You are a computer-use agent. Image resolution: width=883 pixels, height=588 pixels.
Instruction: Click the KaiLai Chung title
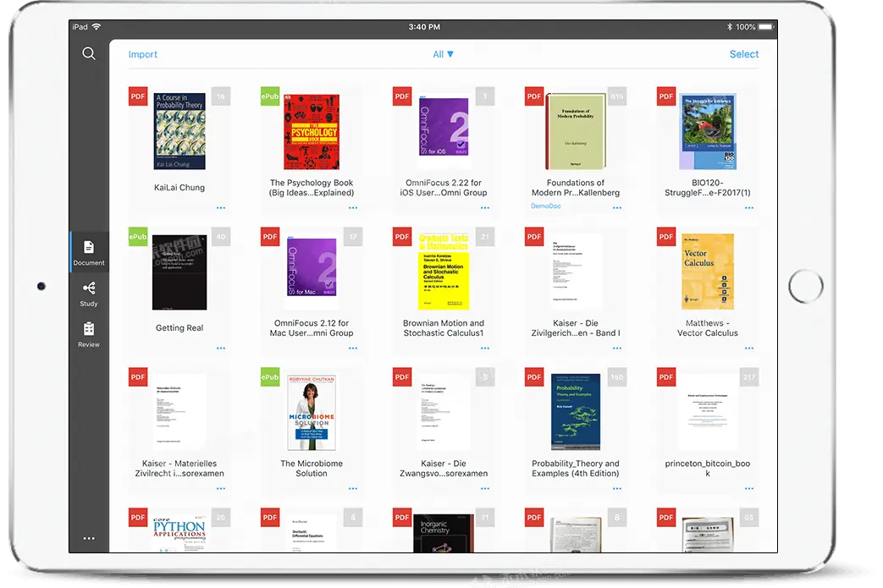tap(179, 188)
